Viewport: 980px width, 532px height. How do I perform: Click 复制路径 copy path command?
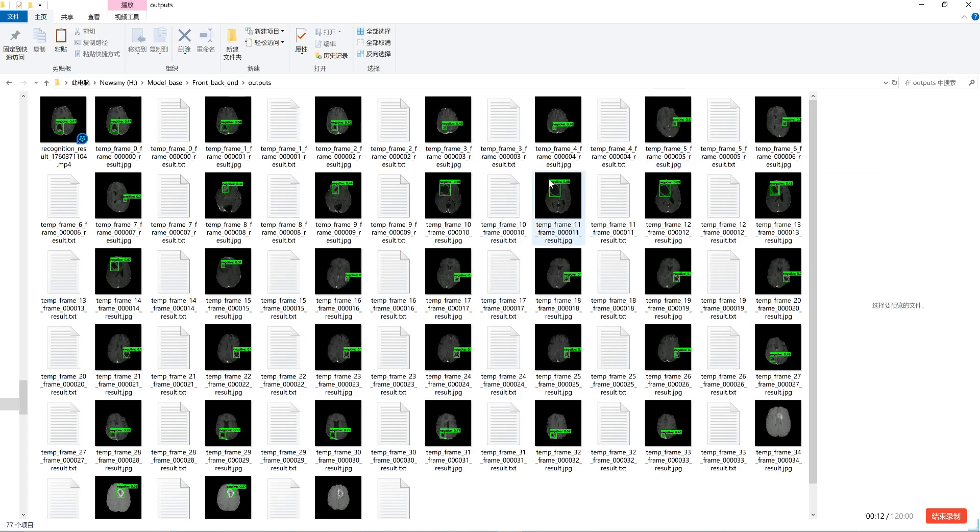pos(91,43)
